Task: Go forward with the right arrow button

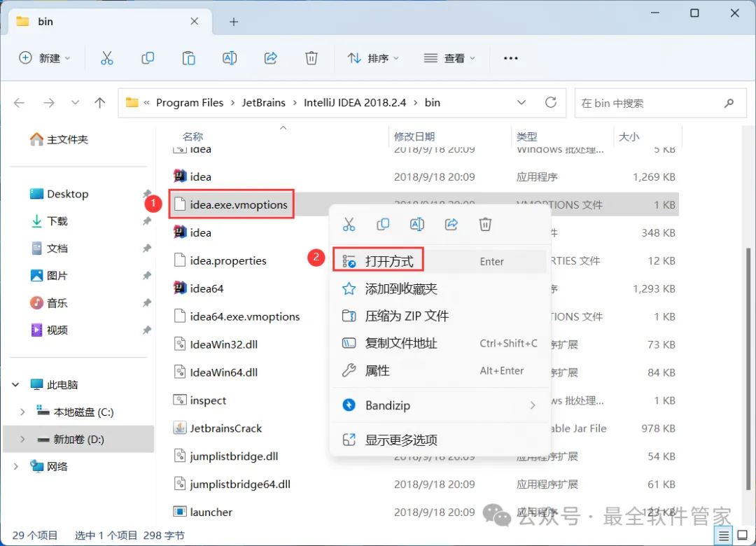Action: coord(49,103)
